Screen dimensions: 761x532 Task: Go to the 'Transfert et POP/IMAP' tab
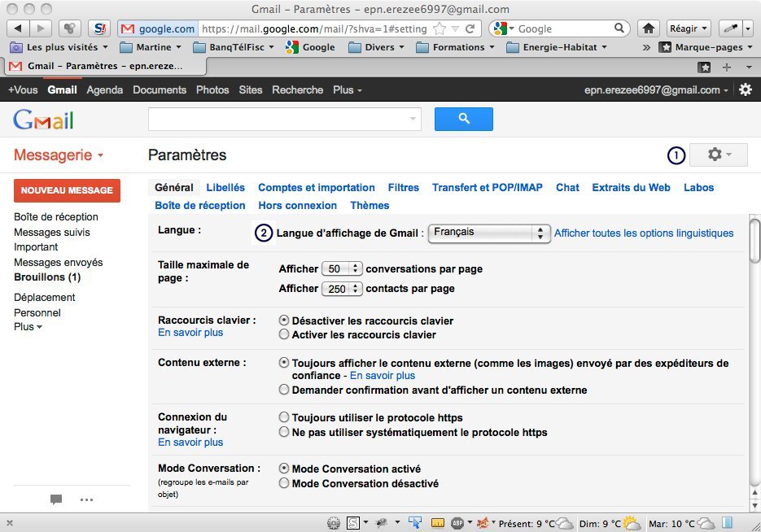(488, 188)
